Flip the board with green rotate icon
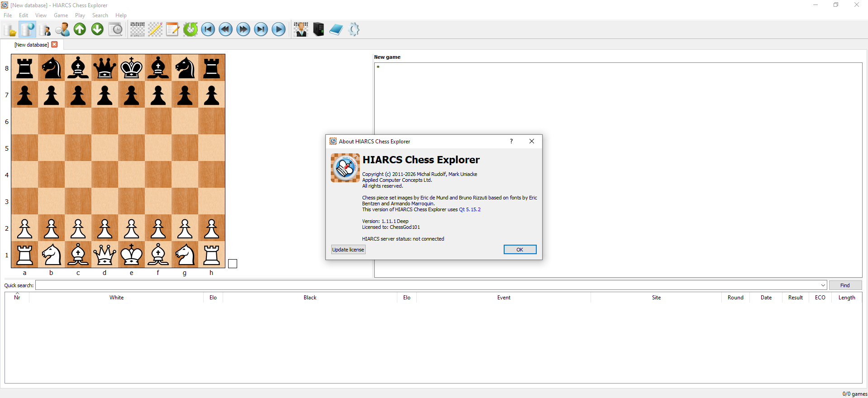Viewport: 868px width, 398px height. click(191, 30)
